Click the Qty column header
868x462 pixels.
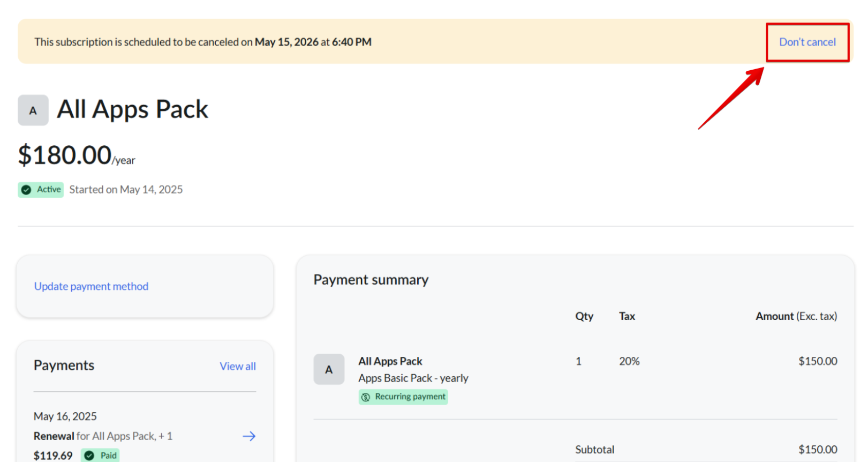pos(584,316)
